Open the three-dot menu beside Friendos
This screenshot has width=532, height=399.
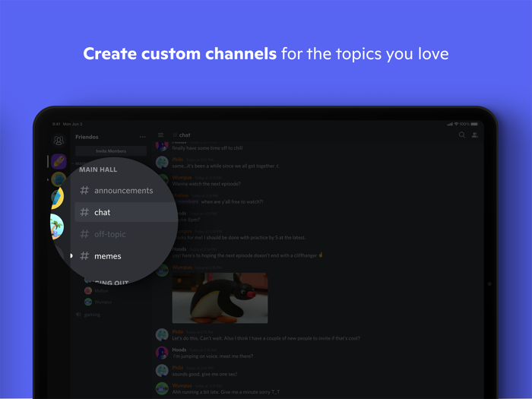[x=143, y=137]
